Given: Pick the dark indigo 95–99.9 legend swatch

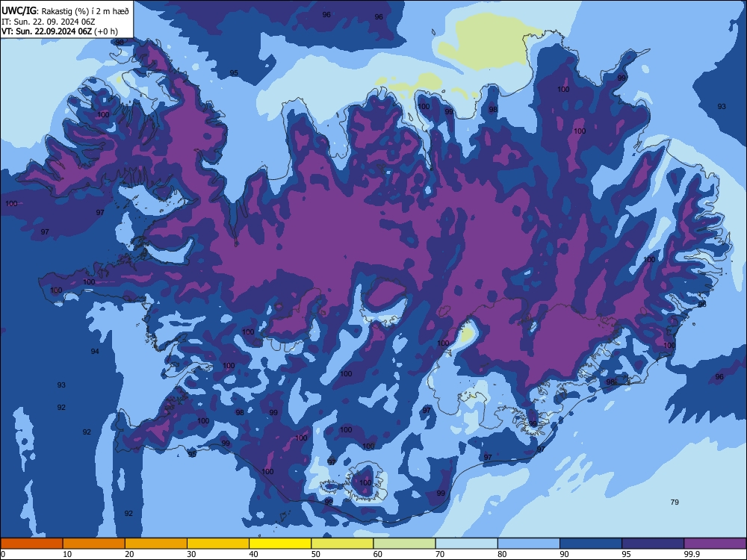Looking at the screenshot, I should coord(653,544).
